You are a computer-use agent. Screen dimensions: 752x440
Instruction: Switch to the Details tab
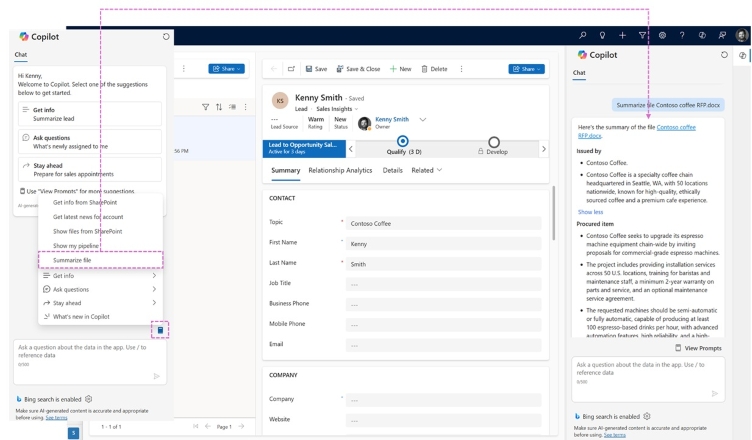[x=392, y=170]
